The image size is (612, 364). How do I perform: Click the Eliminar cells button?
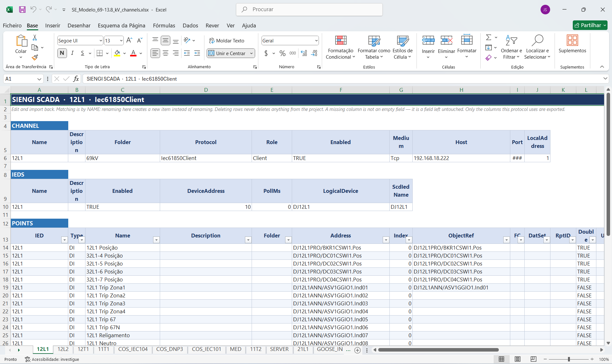(x=446, y=46)
